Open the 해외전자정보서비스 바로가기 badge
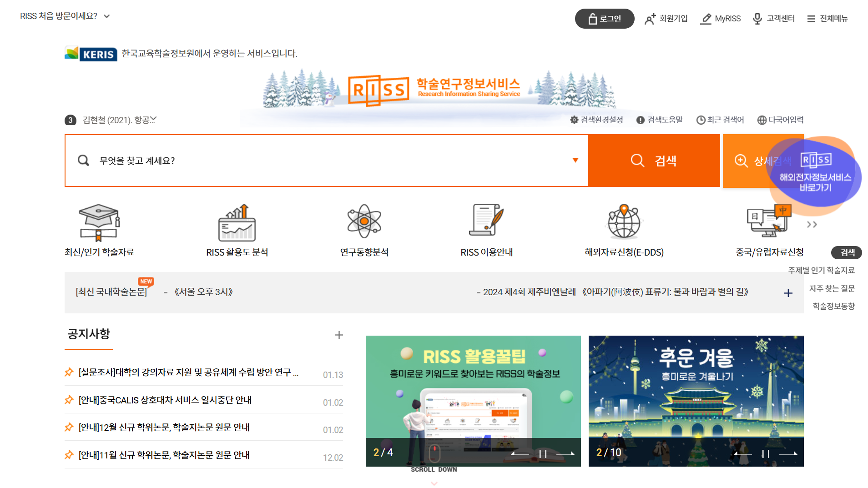 tap(815, 176)
